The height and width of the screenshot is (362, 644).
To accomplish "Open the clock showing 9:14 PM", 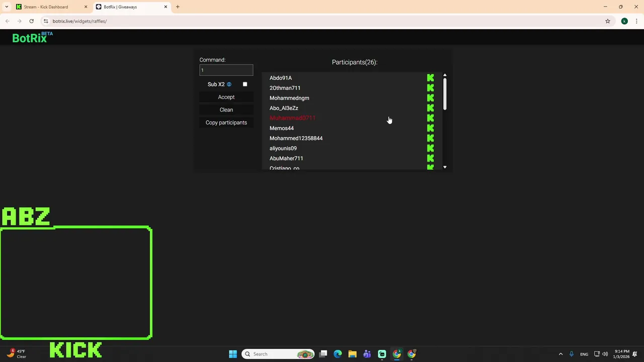I will click(622, 354).
